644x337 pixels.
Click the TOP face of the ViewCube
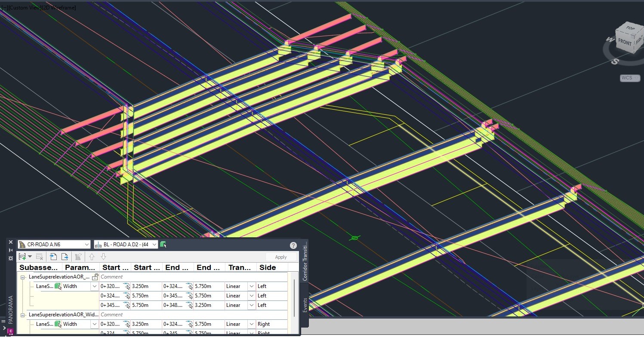tap(630, 29)
